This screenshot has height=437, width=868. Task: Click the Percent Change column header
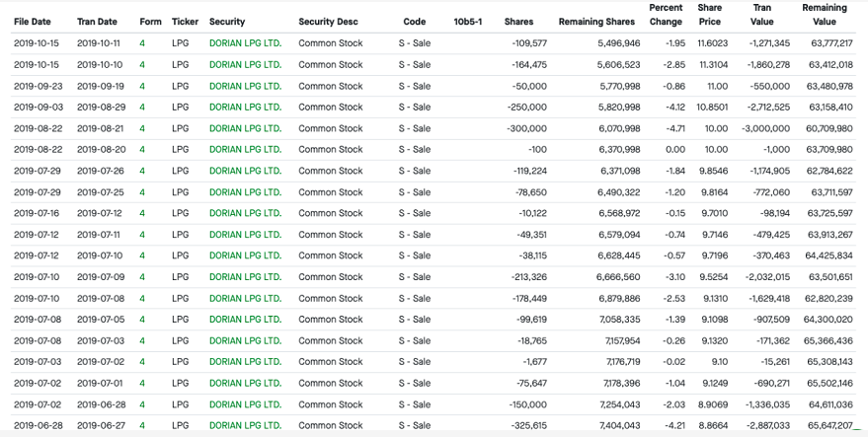pyautogui.click(x=666, y=15)
